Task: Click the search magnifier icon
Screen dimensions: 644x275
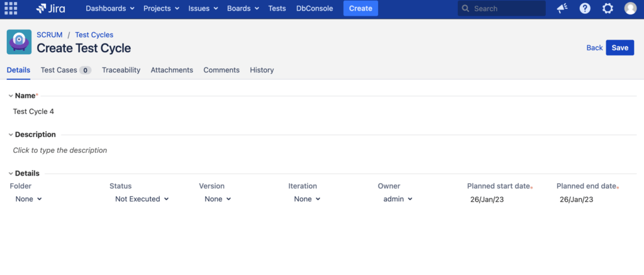Action: coord(465,9)
